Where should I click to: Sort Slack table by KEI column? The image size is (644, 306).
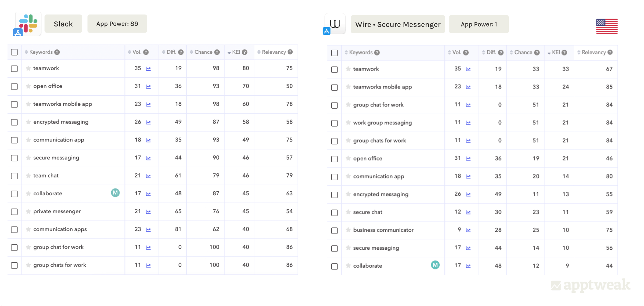coord(236,52)
